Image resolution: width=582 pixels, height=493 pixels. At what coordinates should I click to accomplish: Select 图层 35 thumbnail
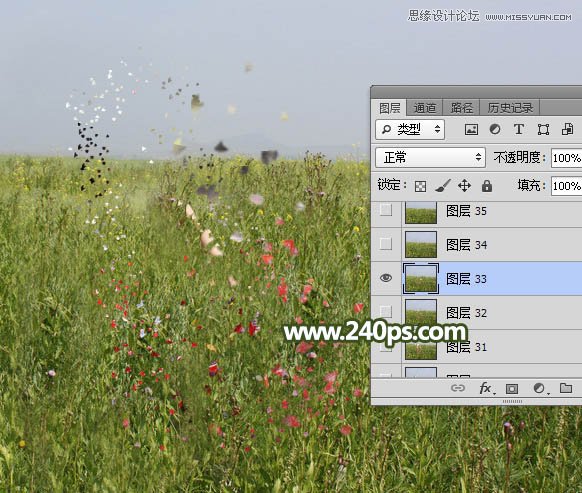pyautogui.click(x=421, y=213)
